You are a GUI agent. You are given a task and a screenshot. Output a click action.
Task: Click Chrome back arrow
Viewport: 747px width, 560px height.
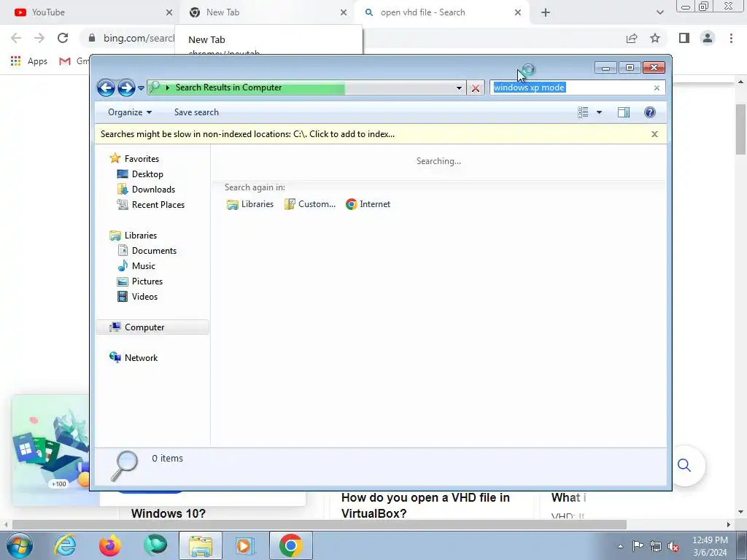[x=16, y=38]
